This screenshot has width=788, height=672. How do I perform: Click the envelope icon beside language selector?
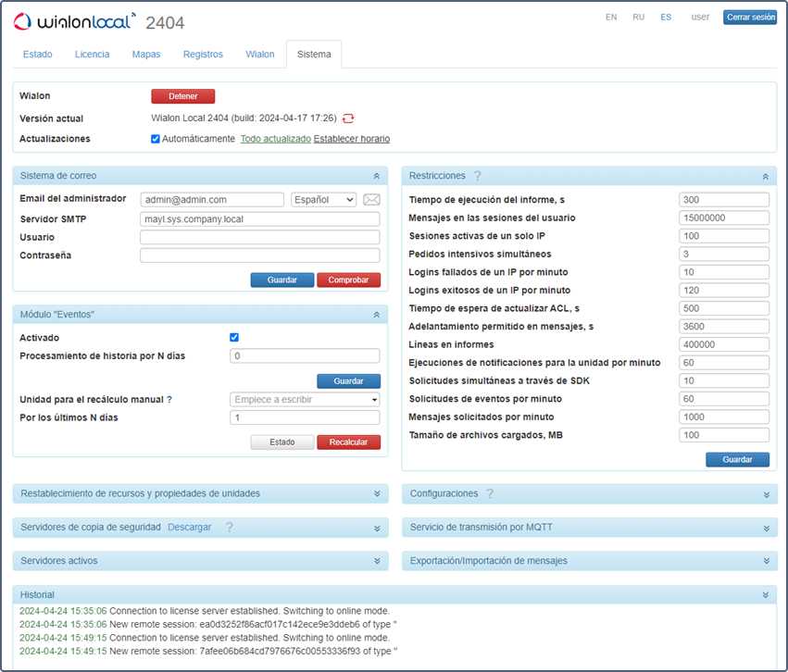(371, 200)
